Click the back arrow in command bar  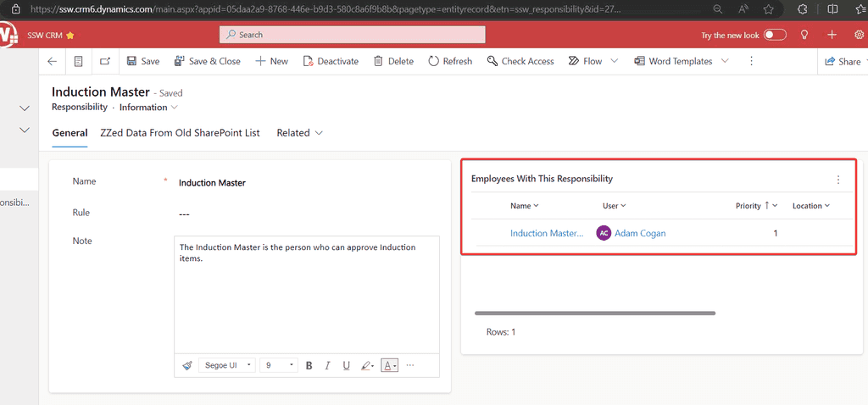point(53,61)
